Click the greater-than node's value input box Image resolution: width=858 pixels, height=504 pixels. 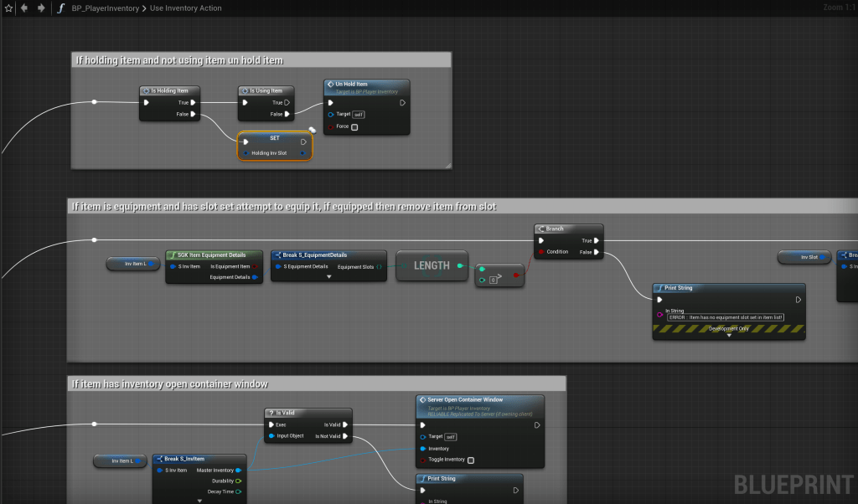coord(493,280)
